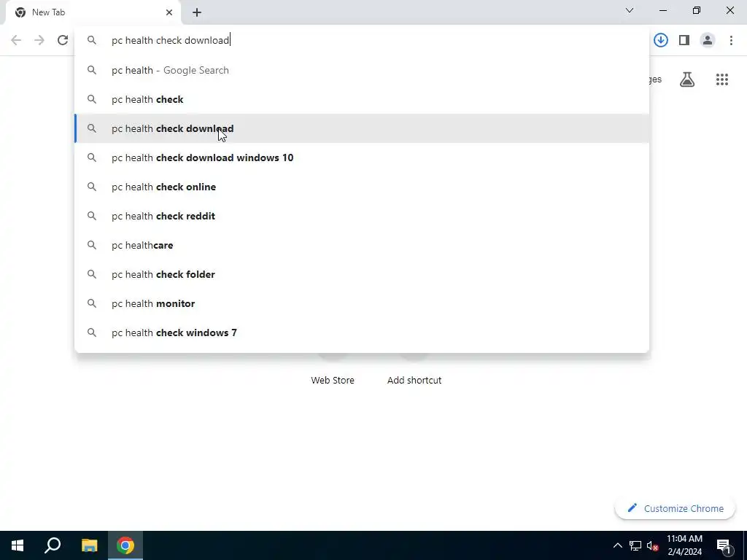This screenshot has height=560, width=747.
Task: Open the Search Labs flask icon
Action: 686,79
